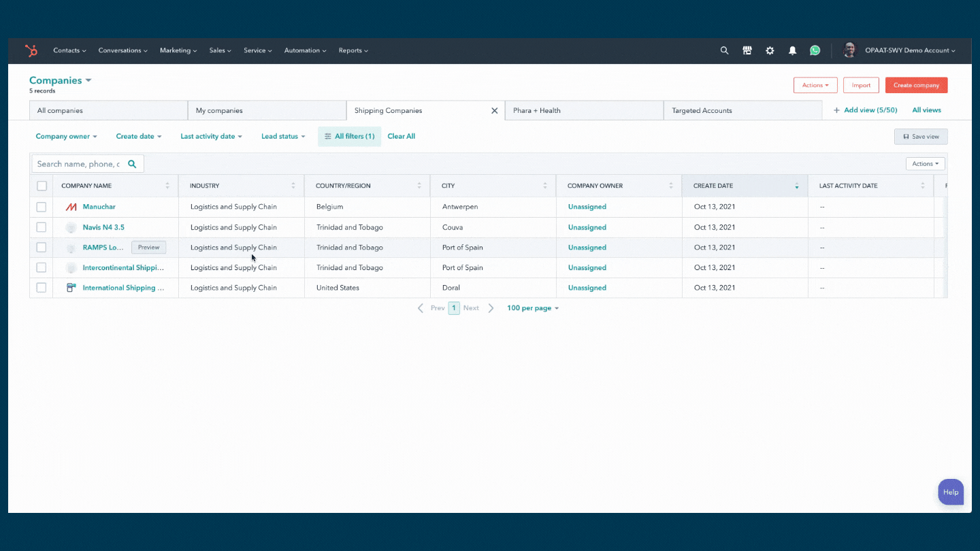Open the Automation menu

(x=306, y=50)
